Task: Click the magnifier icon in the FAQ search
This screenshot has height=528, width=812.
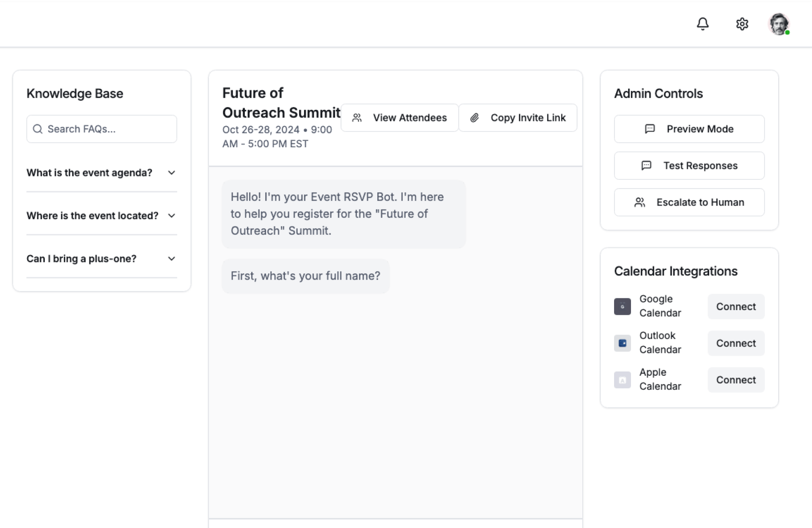Action: [x=38, y=129]
